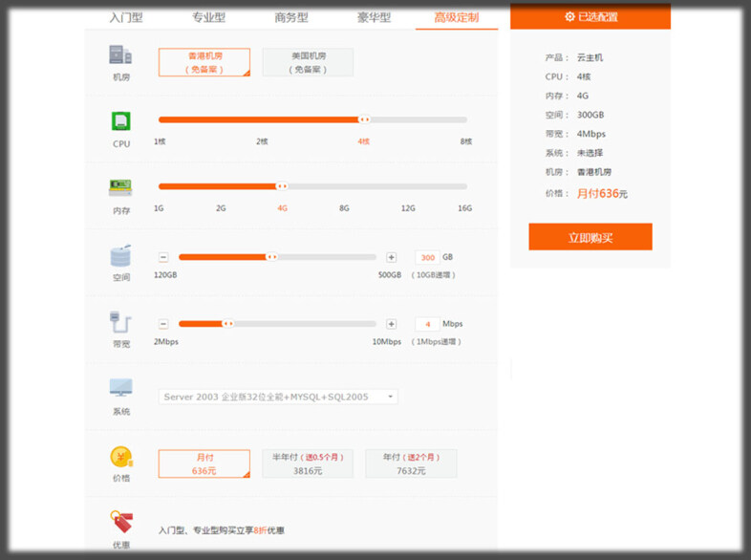Click the bandwidth Mbps input field

[426, 324]
